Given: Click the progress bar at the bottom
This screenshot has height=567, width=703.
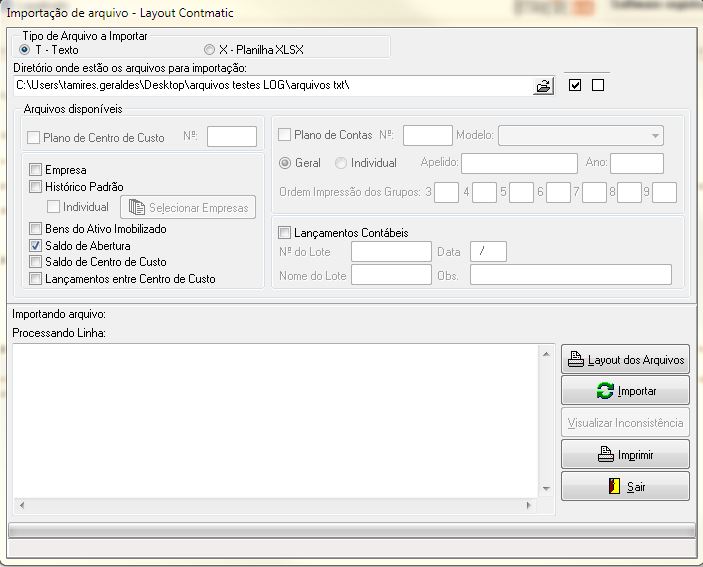Looking at the screenshot, I should coord(351,530).
